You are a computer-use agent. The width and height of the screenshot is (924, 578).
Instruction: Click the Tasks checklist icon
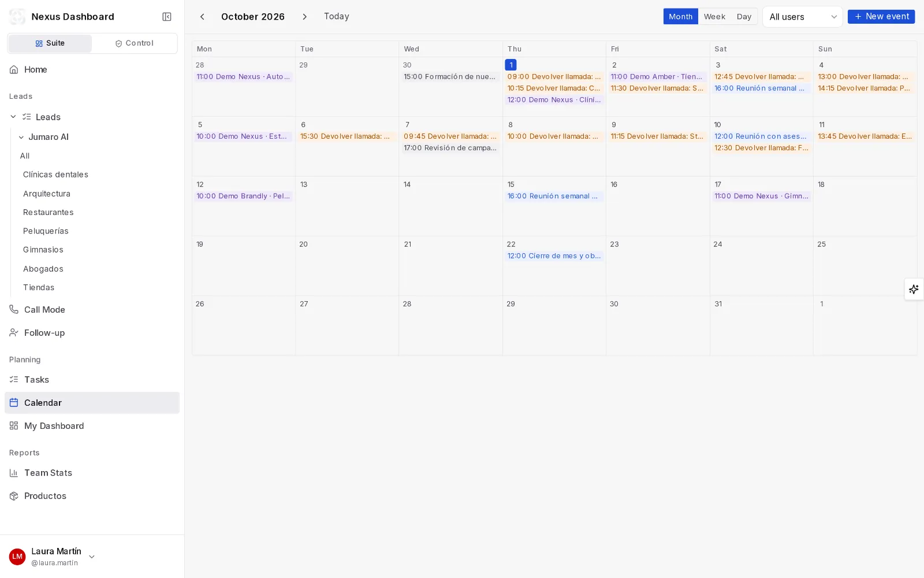point(14,380)
